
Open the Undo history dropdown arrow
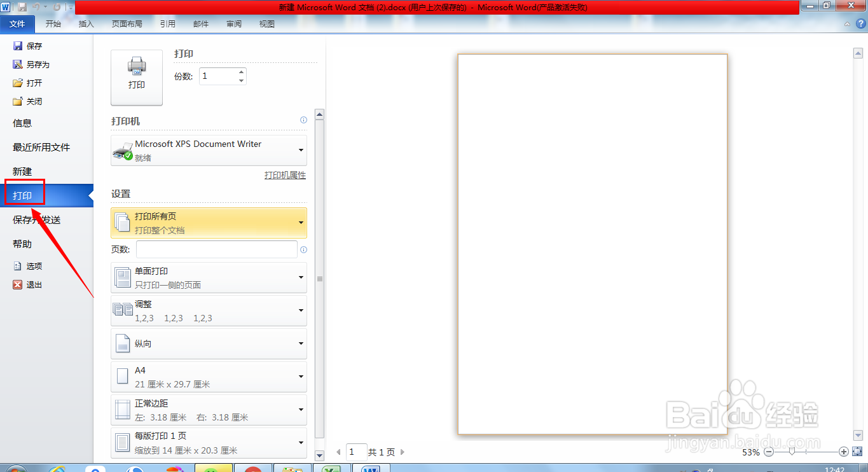tap(45, 7)
